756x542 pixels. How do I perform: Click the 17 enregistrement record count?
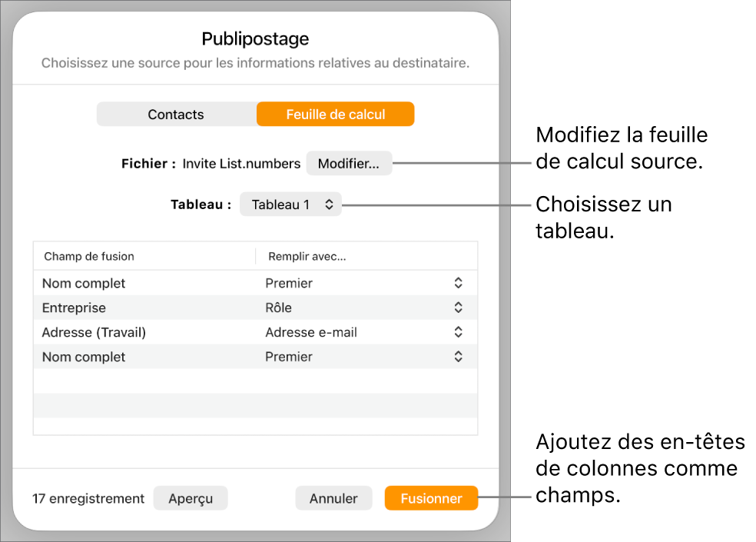coord(88,498)
